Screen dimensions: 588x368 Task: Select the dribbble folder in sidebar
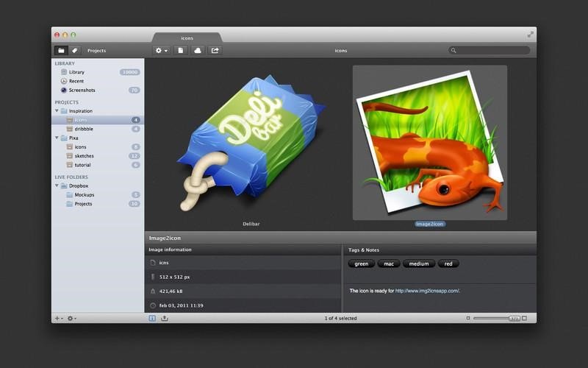click(x=98, y=129)
